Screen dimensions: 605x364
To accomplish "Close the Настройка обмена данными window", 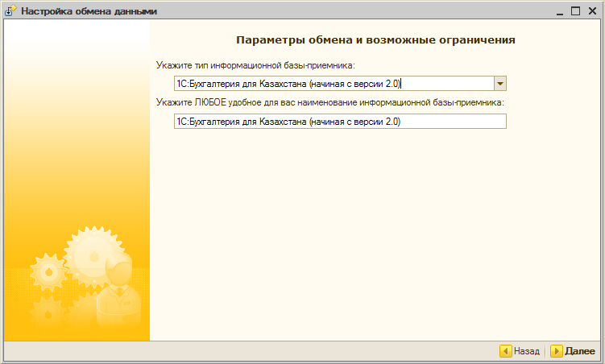I will 591,11.
